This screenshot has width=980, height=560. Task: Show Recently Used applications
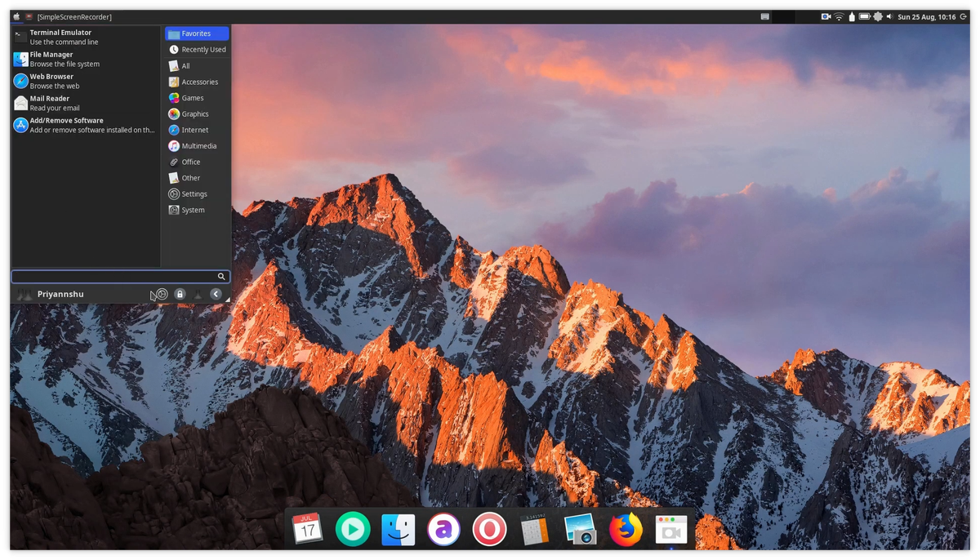[x=197, y=50]
